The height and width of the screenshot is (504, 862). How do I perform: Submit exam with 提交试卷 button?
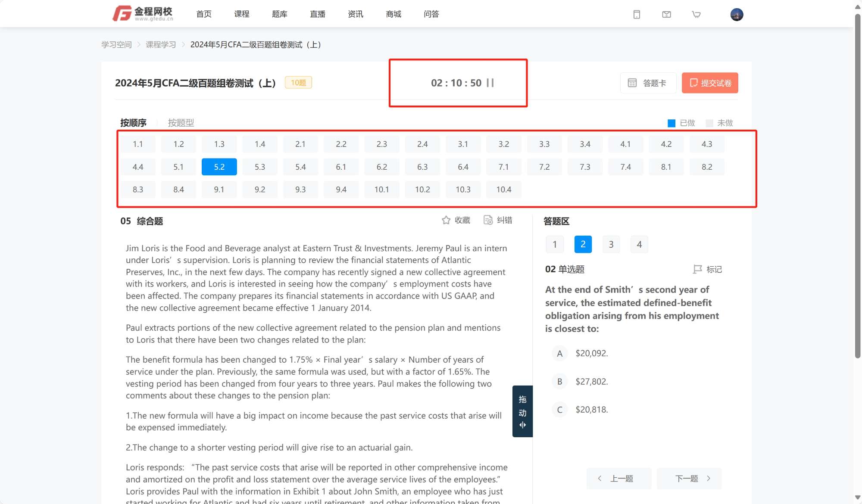point(710,83)
